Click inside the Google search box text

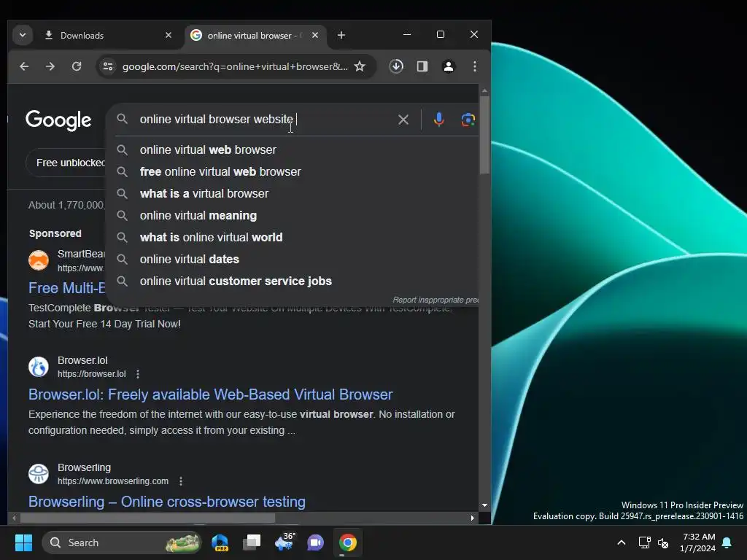click(x=216, y=119)
